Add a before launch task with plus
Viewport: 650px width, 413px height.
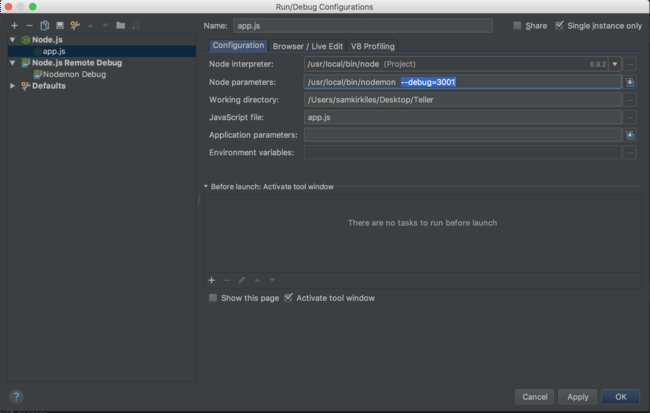[x=211, y=280]
